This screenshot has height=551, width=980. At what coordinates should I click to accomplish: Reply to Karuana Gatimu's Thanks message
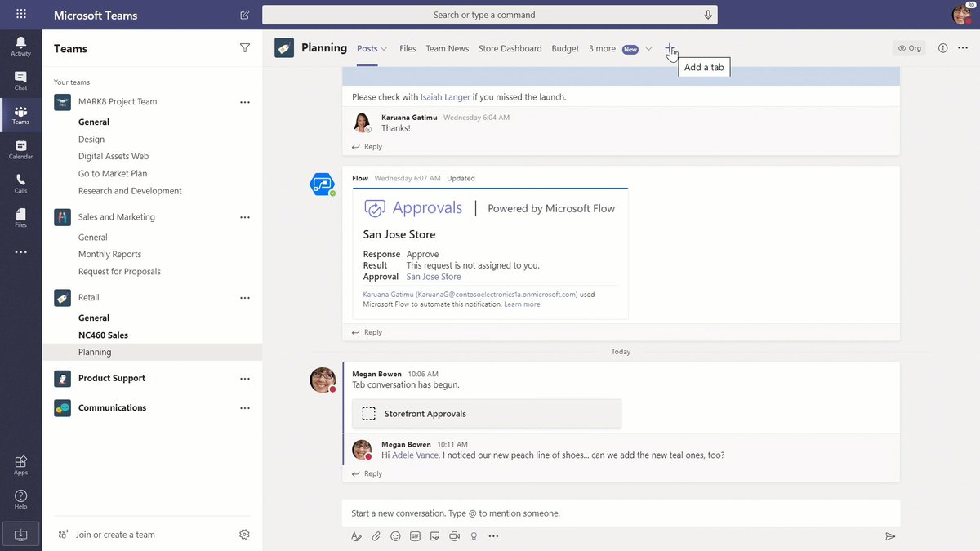pyautogui.click(x=367, y=147)
